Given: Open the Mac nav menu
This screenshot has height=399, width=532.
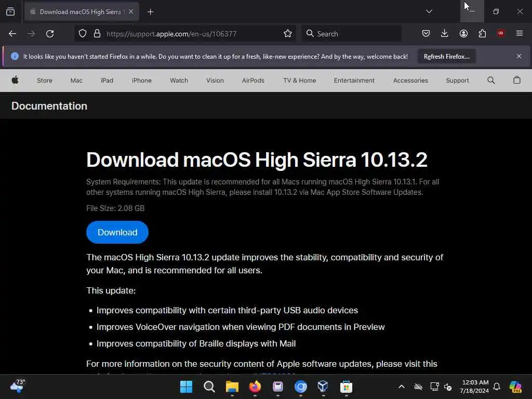Looking at the screenshot, I should pyautogui.click(x=76, y=81).
